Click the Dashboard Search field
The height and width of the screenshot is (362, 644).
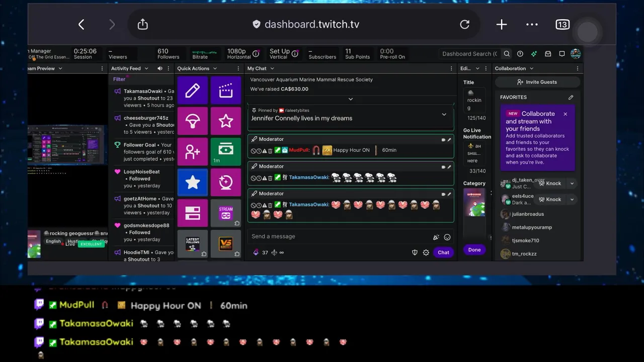click(x=469, y=54)
